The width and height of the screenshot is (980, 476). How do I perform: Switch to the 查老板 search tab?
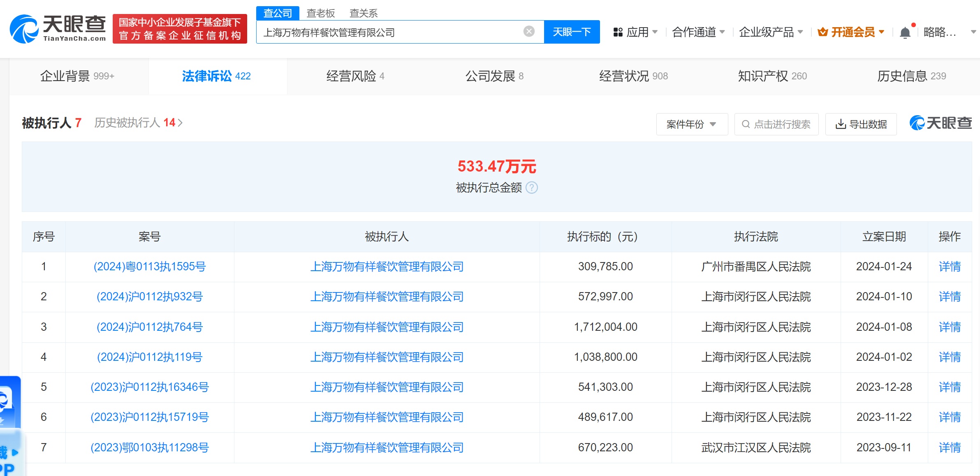click(x=321, y=13)
